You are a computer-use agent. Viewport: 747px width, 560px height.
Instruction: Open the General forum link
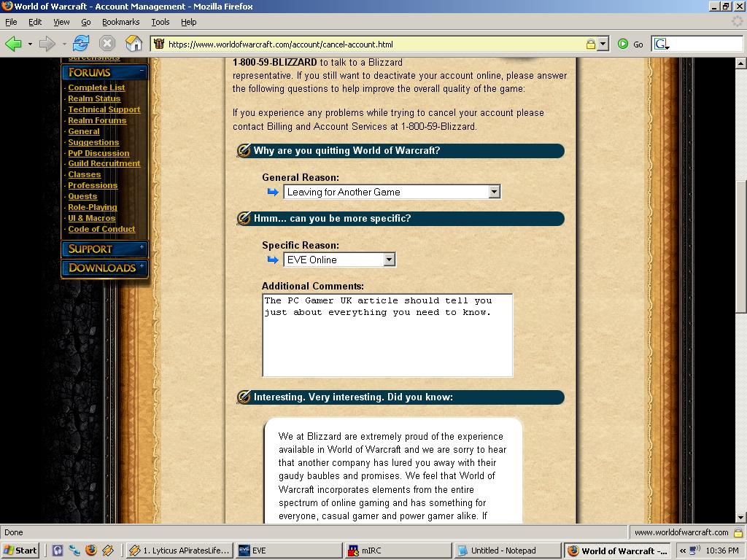coord(84,131)
